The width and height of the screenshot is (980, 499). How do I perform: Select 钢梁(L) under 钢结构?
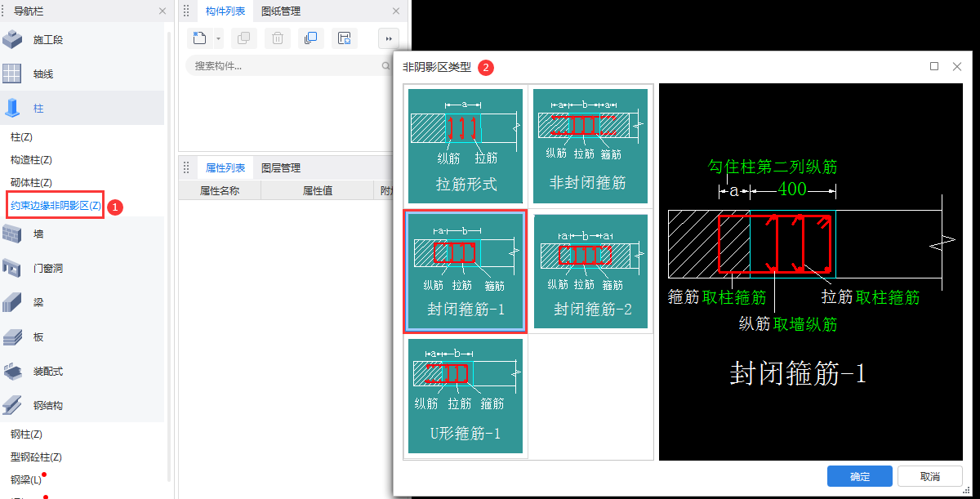coord(25,480)
